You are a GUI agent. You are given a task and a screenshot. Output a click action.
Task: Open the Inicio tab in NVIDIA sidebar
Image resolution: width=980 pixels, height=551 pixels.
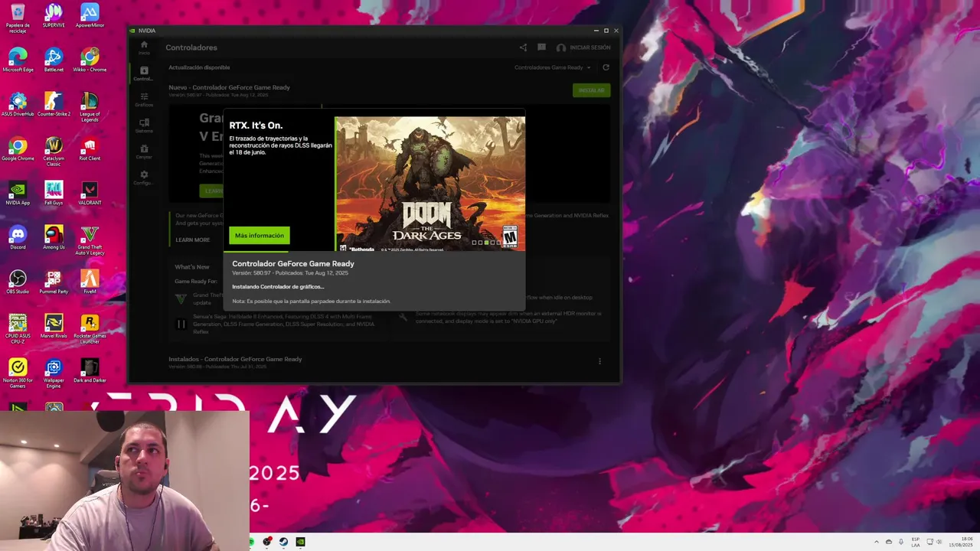point(144,47)
